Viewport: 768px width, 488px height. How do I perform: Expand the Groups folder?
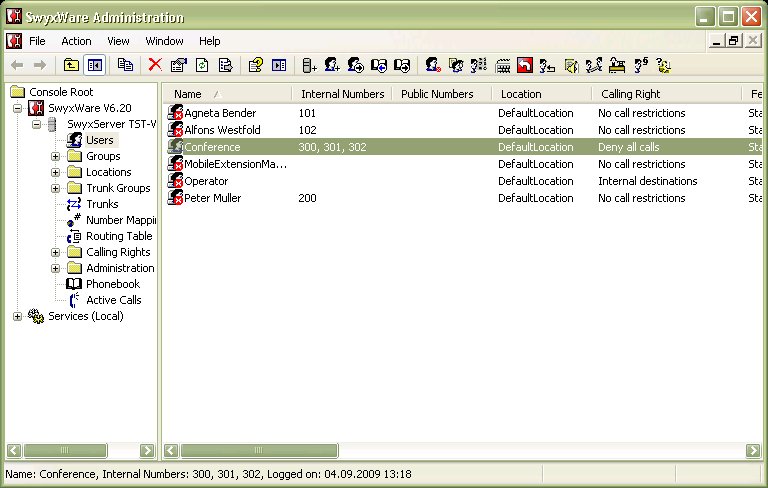[55, 157]
